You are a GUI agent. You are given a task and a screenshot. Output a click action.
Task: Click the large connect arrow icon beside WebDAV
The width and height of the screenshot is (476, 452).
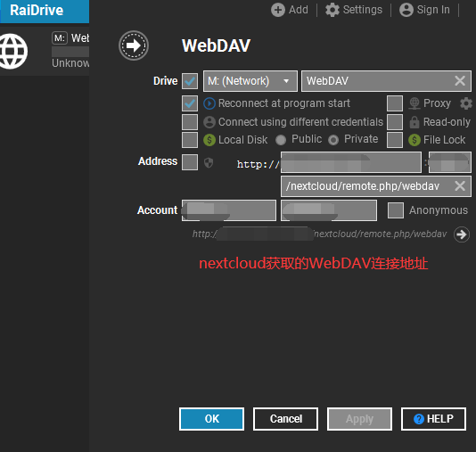pos(134,45)
